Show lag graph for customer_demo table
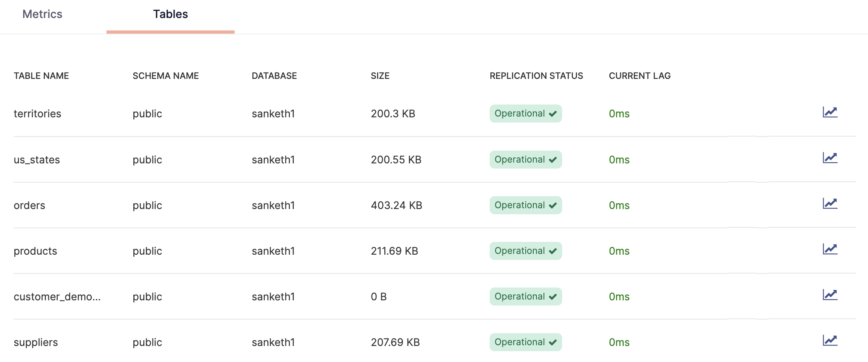The width and height of the screenshot is (868, 362). (830, 295)
